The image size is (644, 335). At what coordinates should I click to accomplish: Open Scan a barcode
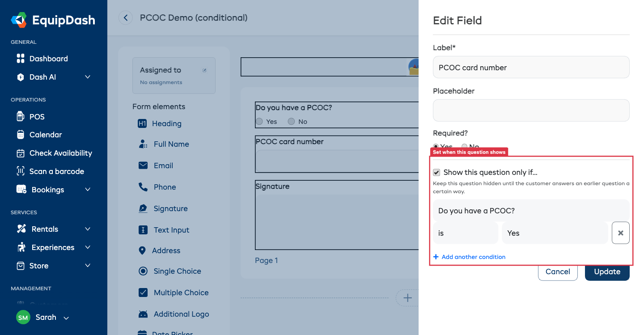click(x=56, y=171)
